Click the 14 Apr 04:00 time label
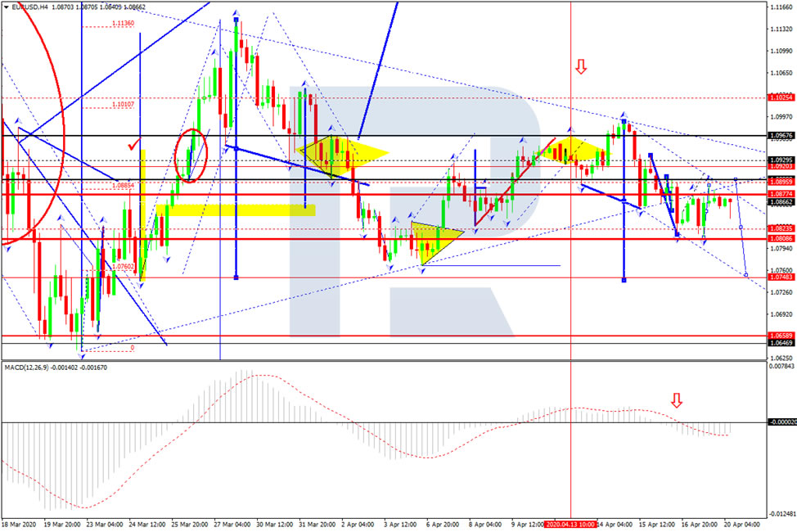The image size is (797, 532). pos(615,525)
